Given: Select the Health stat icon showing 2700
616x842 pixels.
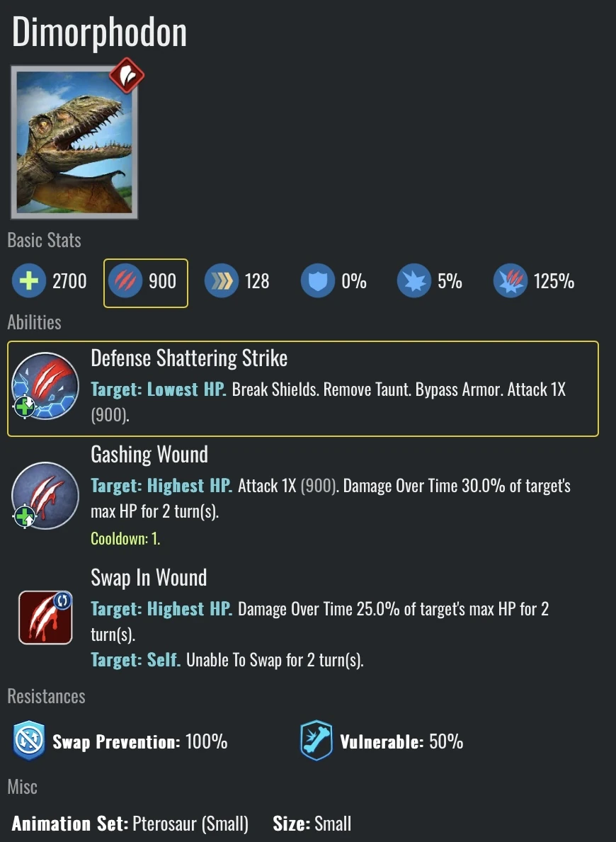Looking at the screenshot, I should [29, 280].
